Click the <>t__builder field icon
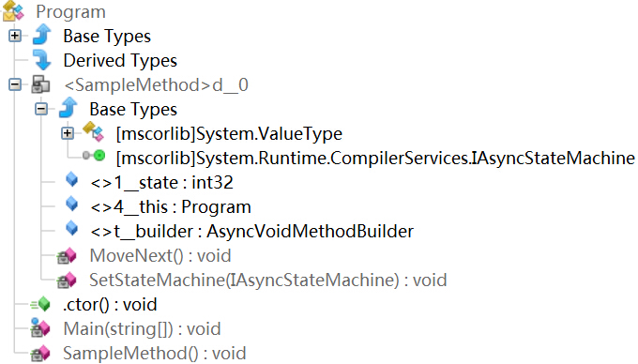The image size is (638, 364). click(x=72, y=228)
